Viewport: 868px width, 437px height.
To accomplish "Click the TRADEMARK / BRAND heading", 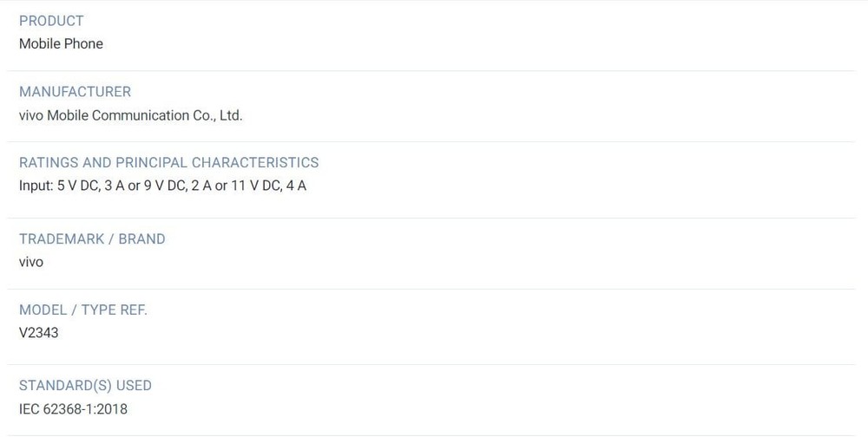I will tap(93, 239).
